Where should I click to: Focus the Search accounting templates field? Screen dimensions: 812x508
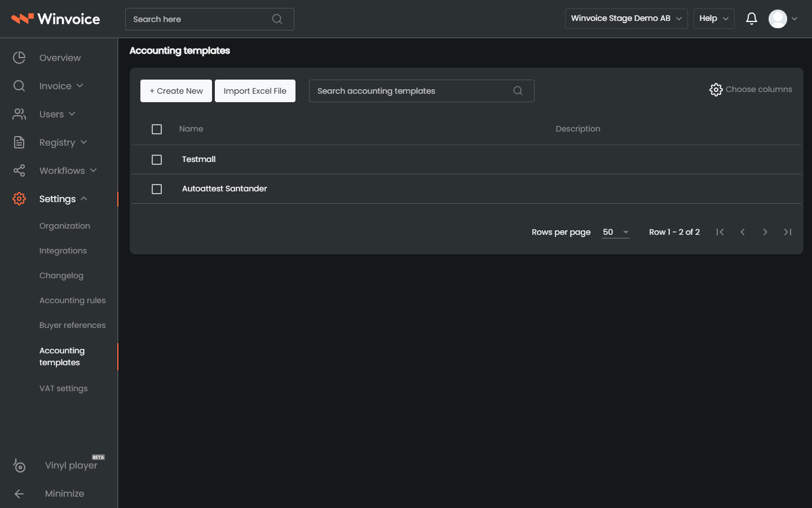(421, 91)
